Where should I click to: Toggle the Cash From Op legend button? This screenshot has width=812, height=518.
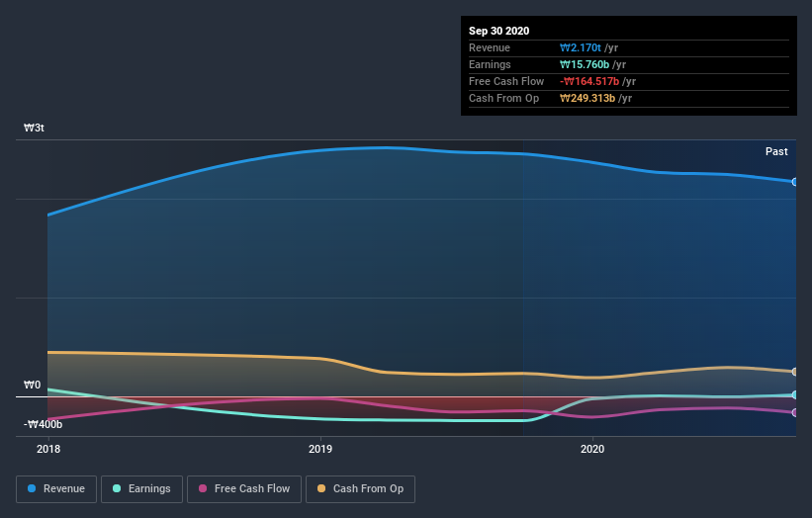(x=360, y=489)
